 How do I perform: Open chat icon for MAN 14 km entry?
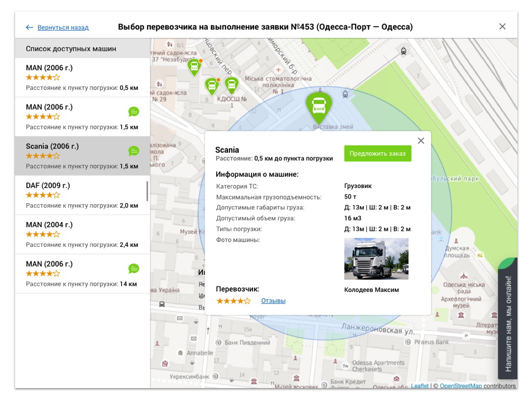pyautogui.click(x=134, y=269)
